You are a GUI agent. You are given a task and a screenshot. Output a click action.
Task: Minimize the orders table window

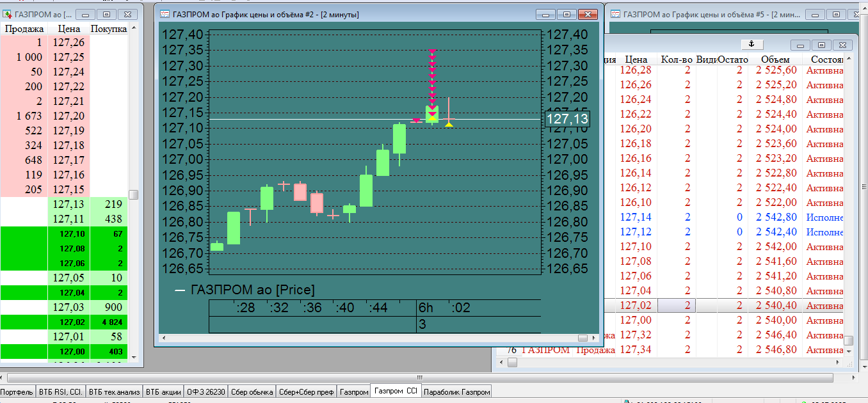[800, 45]
